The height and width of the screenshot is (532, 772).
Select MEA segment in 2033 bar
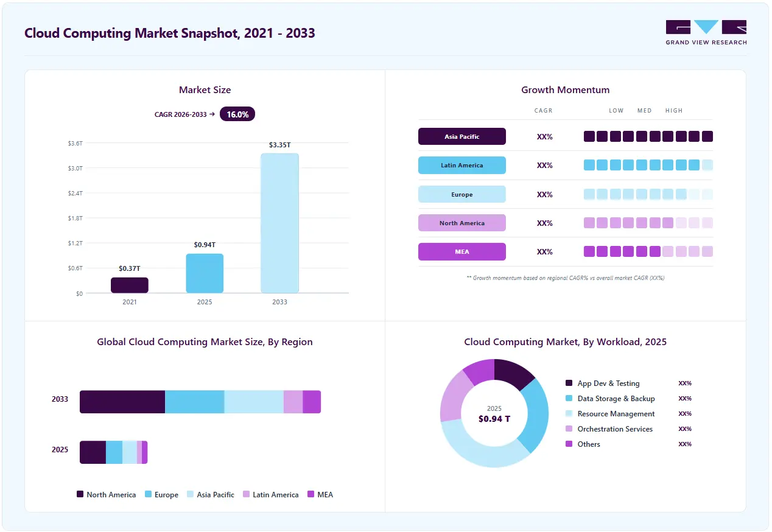tap(312, 402)
